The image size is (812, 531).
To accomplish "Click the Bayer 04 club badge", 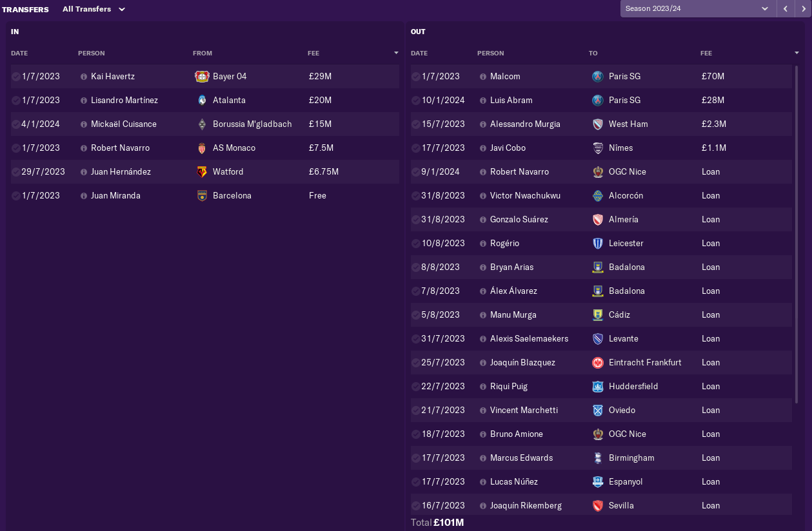I will [x=202, y=77].
